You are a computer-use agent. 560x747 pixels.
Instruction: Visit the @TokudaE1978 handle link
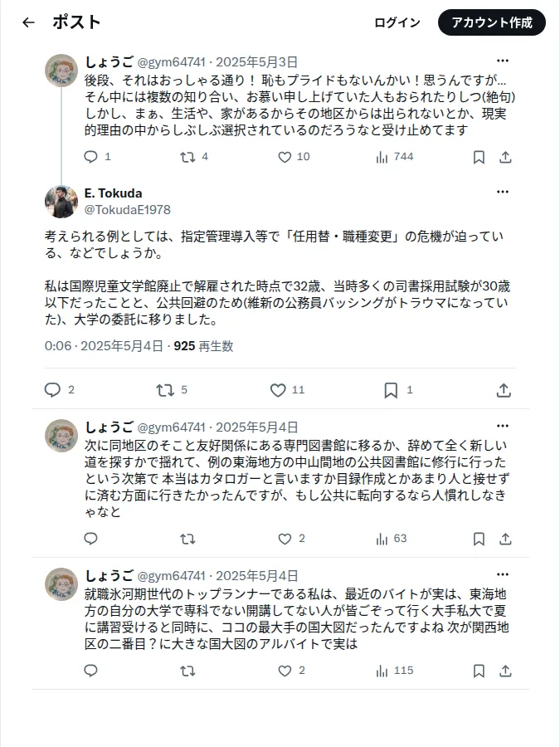pyautogui.click(x=127, y=210)
